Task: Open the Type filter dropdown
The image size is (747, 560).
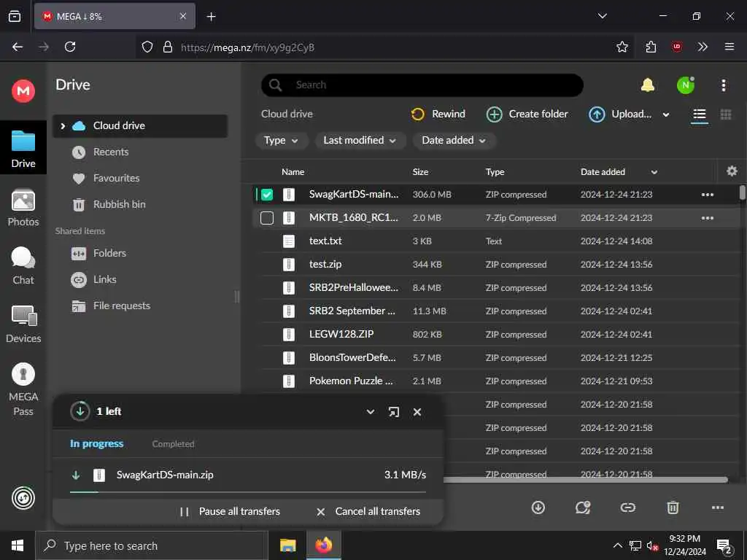Action: pyautogui.click(x=281, y=141)
